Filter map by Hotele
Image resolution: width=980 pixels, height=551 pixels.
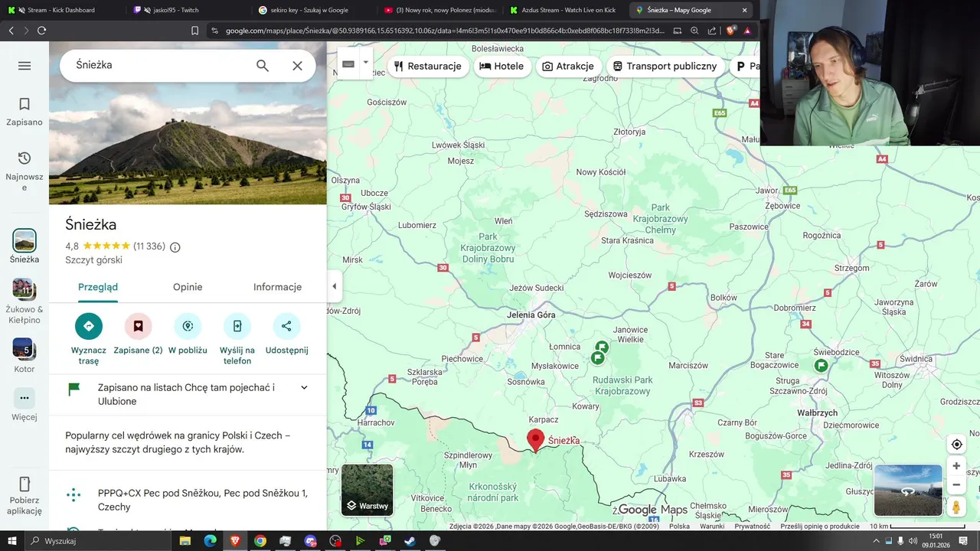click(x=501, y=67)
